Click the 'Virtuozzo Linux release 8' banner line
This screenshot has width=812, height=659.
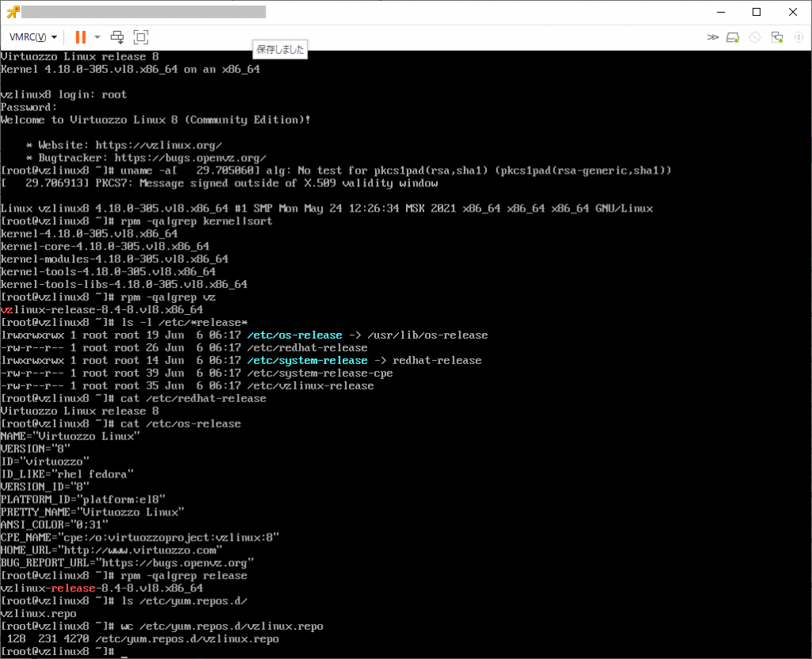[x=80, y=56]
